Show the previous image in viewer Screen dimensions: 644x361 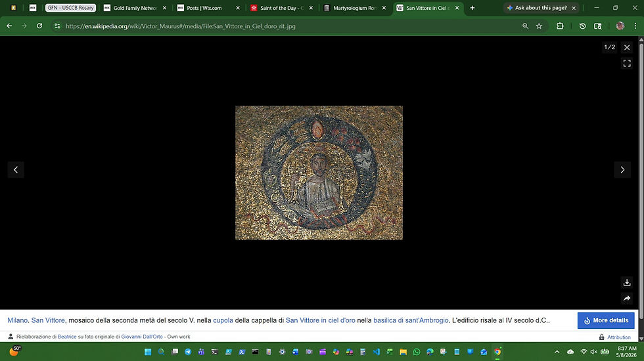pyautogui.click(x=16, y=169)
